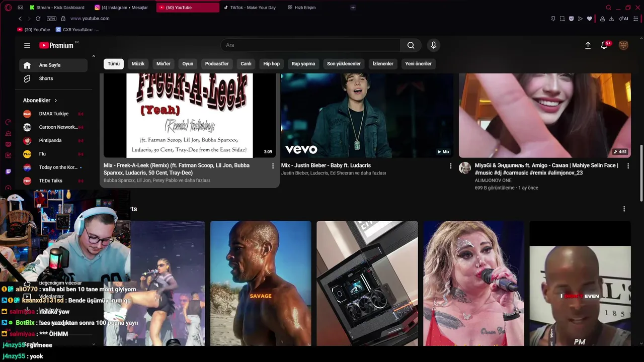The width and height of the screenshot is (644, 362).
Task: Reload the page with the refresh icon
Action: point(38,19)
